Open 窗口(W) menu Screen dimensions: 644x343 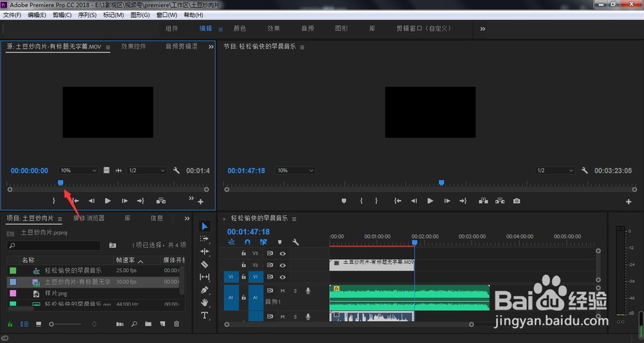pyautogui.click(x=167, y=15)
